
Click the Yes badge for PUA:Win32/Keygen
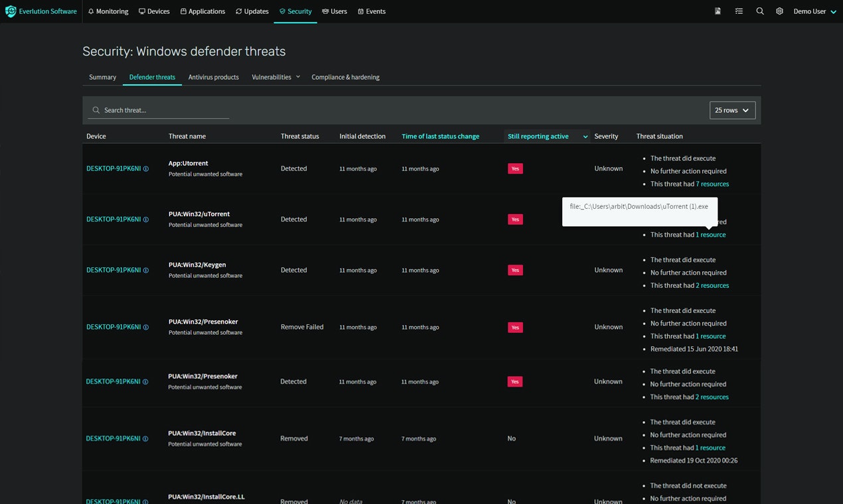515,270
